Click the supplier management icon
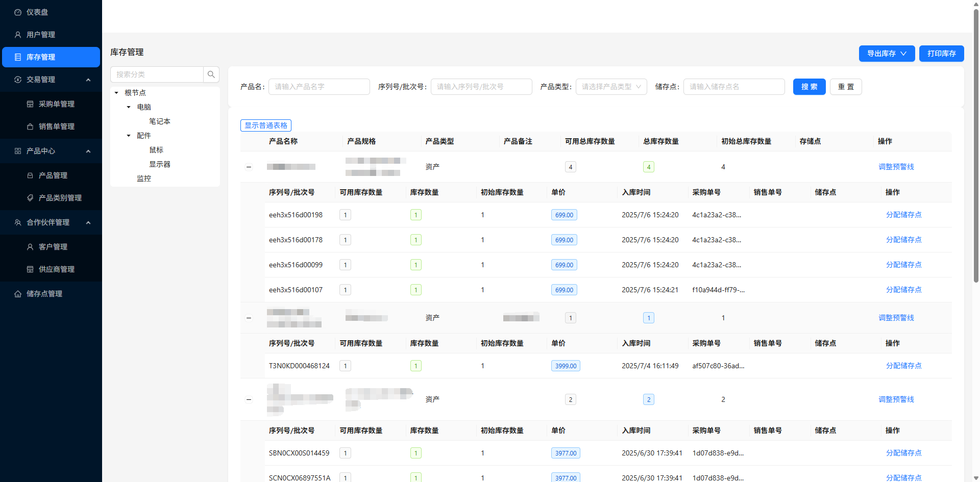980x482 pixels. point(30,269)
